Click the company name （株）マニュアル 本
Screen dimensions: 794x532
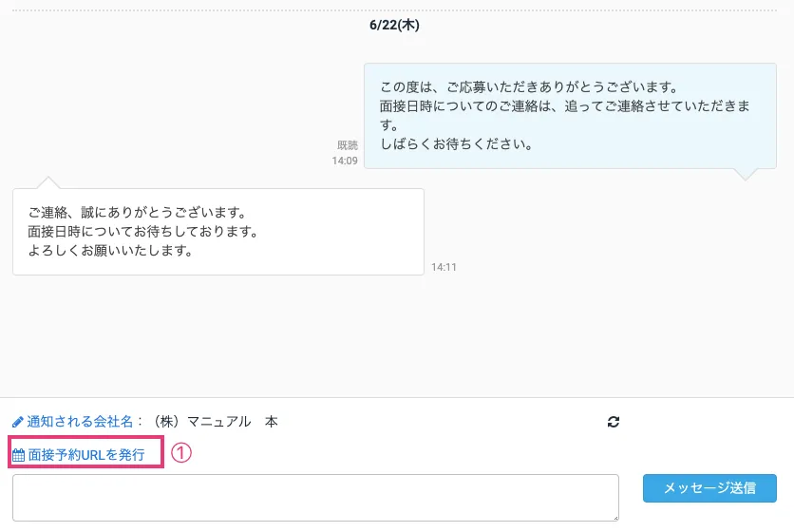pos(217,422)
